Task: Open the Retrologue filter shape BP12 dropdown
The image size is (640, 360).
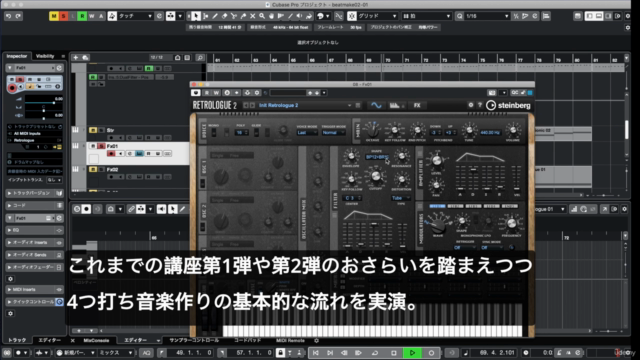Action: pyautogui.click(x=377, y=157)
